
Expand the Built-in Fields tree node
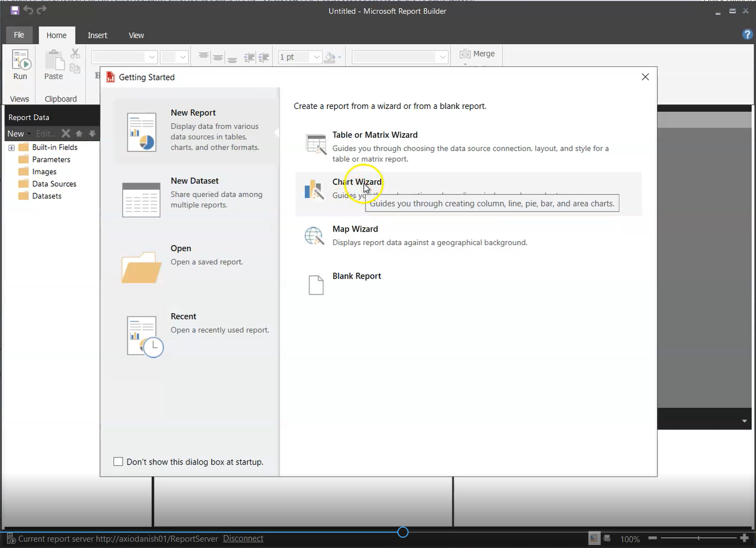click(11, 147)
